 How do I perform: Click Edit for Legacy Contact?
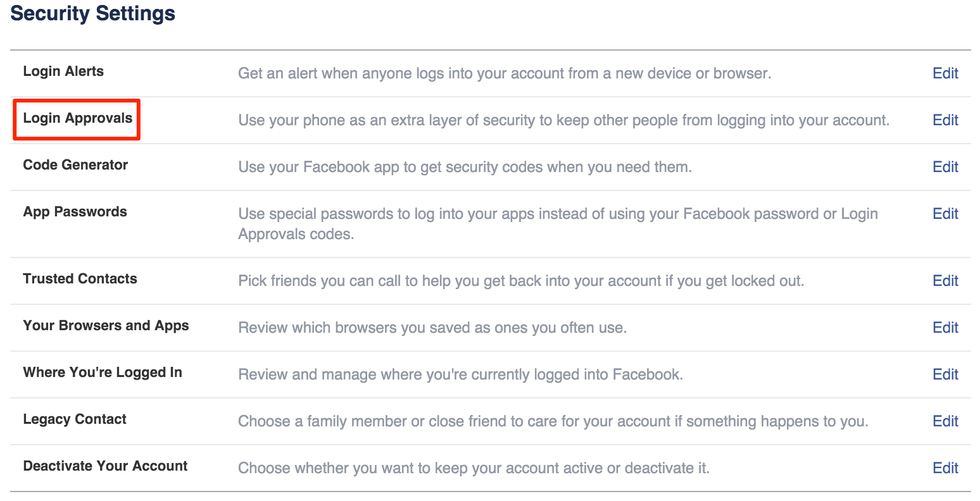pyautogui.click(x=945, y=421)
